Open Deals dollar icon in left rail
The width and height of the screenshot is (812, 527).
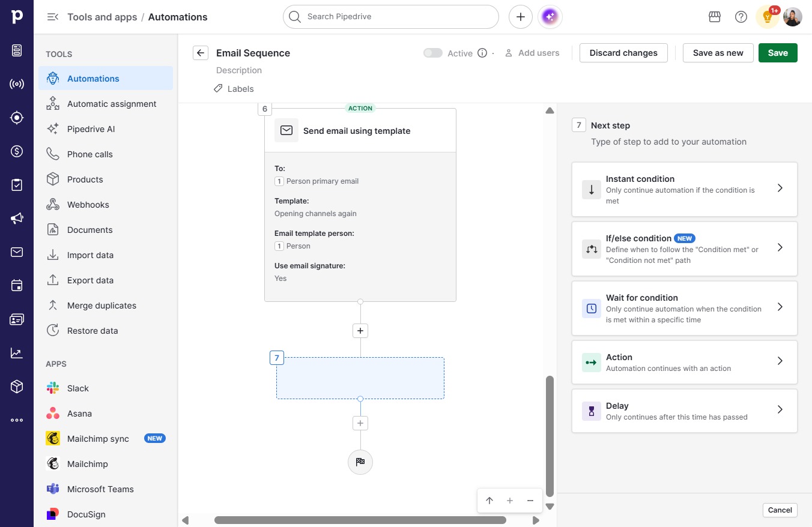coord(17,151)
